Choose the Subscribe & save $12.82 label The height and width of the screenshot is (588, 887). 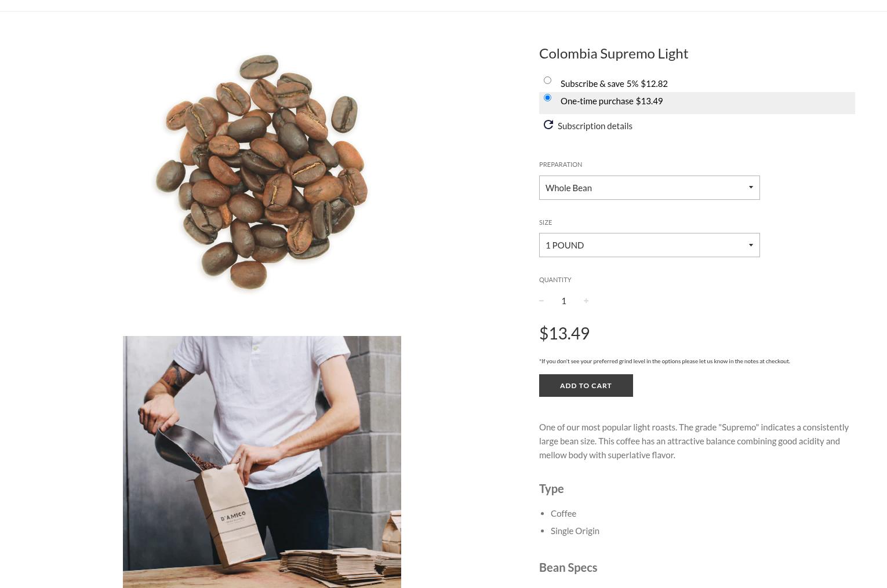[x=614, y=83]
